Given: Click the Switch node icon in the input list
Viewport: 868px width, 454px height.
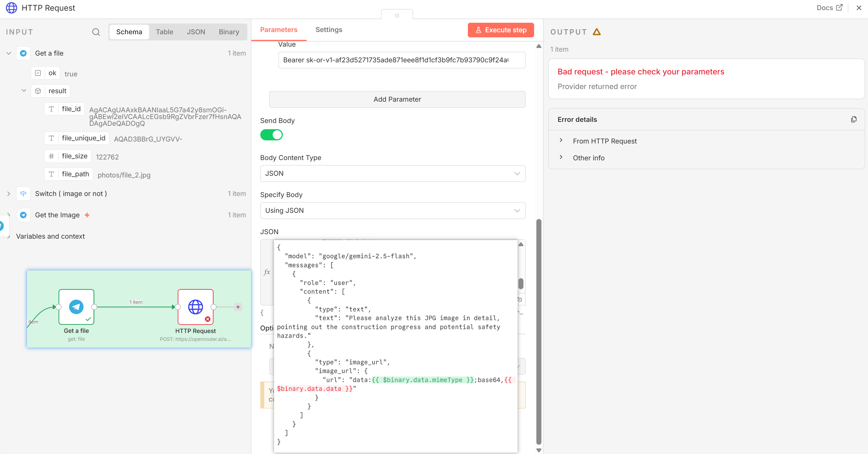Looking at the screenshot, I should pos(23,194).
